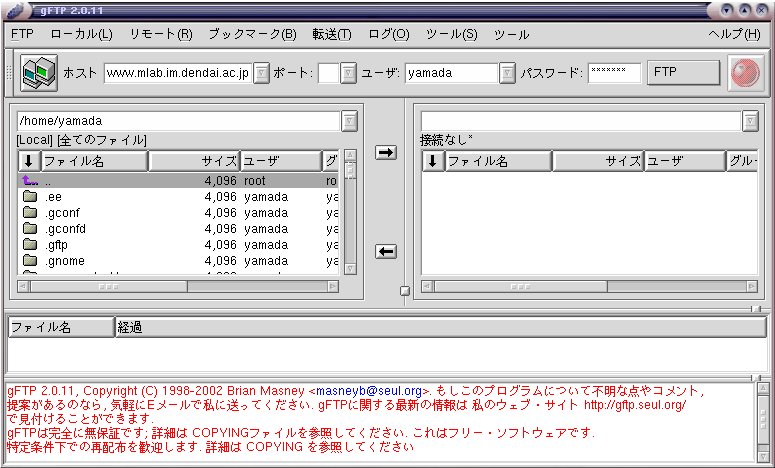Sort local list by サイズ column

194,161
